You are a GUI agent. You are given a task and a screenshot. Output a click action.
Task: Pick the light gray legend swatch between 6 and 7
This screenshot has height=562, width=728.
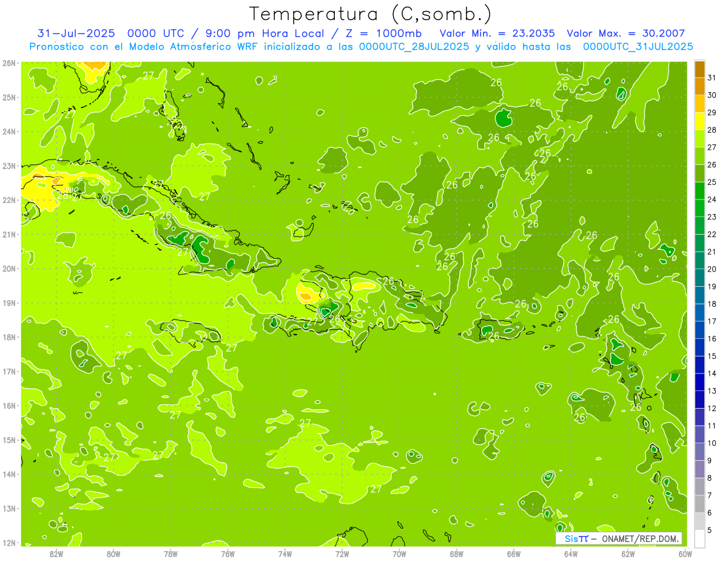[699, 504]
